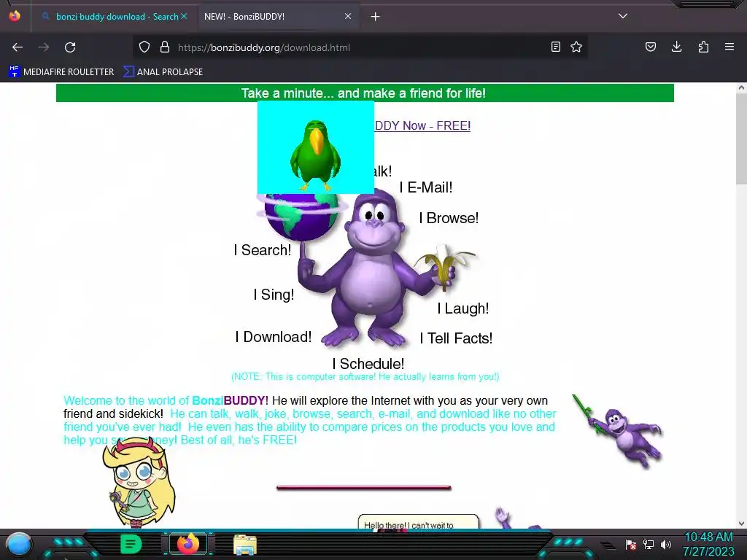This screenshot has height=560, width=747.
Task: Bookmark this page with the star icon
Action: [576, 47]
